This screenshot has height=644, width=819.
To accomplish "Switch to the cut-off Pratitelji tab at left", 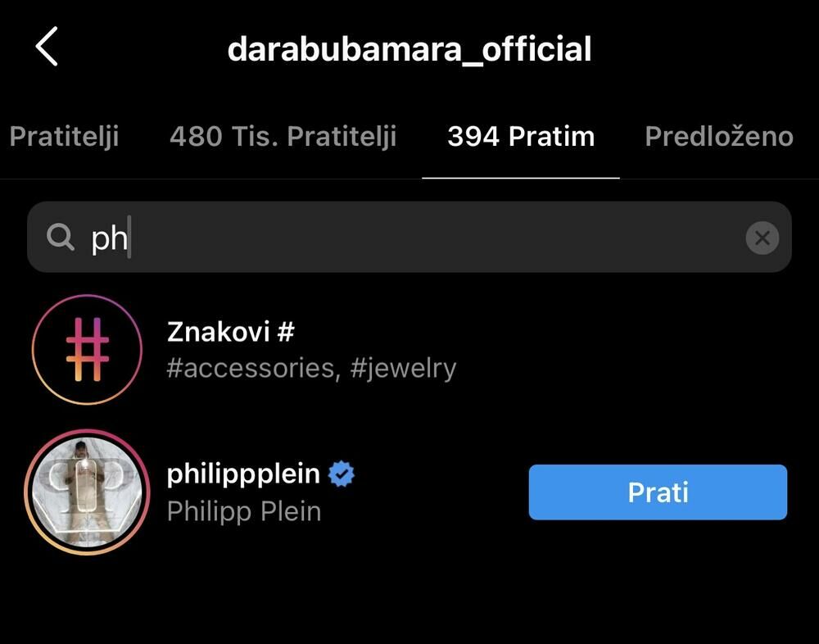I will pyautogui.click(x=64, y=137).
